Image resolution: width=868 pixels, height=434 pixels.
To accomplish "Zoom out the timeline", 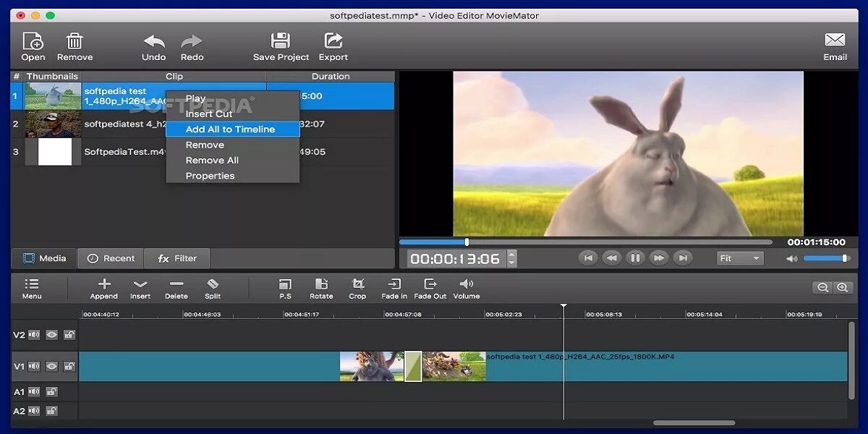I will click(822, 287).
